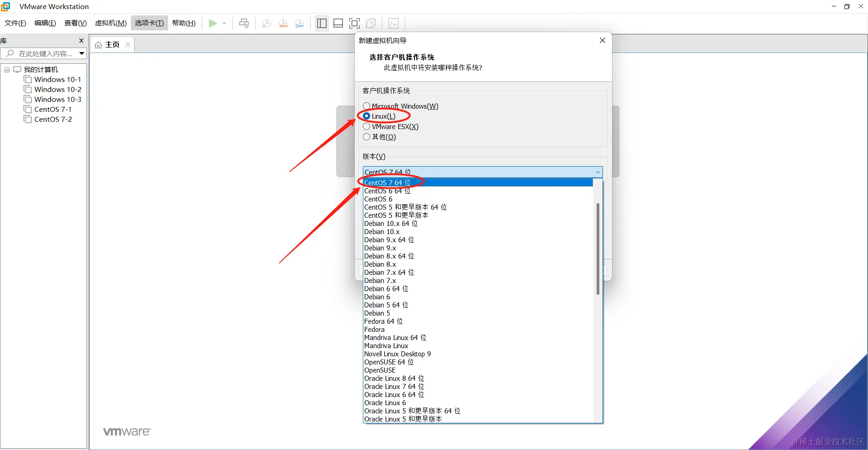Click the magnifier icon in the library search box
Viewport: 868px width, 450px height.
(10, 53)
